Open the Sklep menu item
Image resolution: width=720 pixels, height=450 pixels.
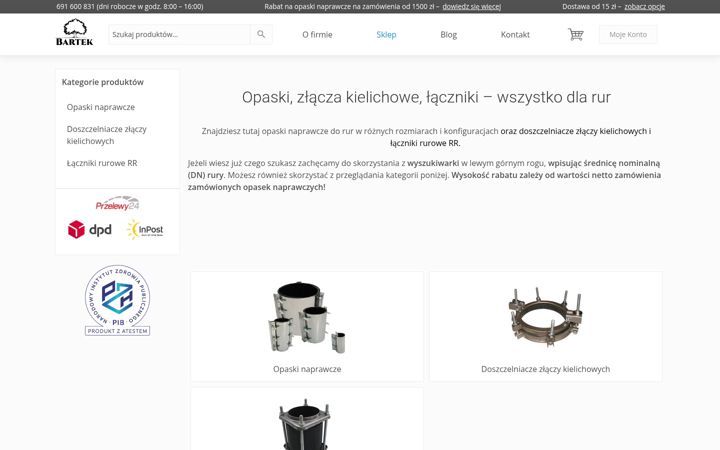coord(386,34)
